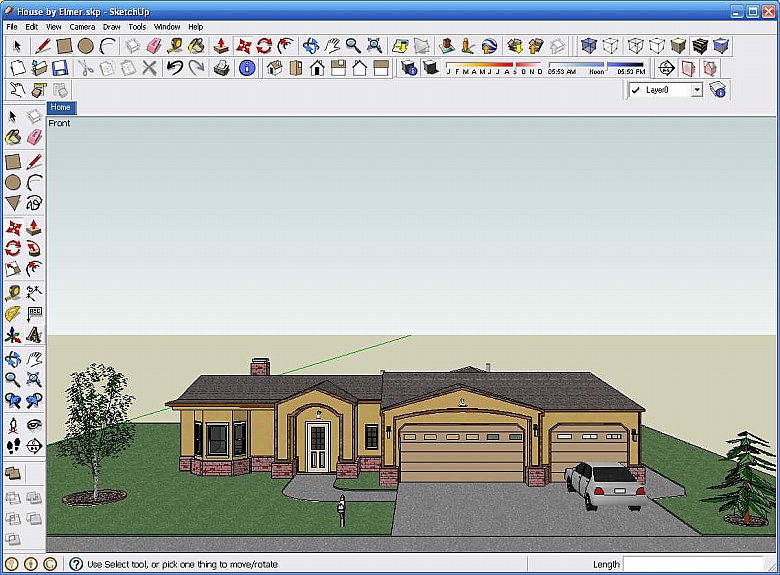The width and height of the screenshot is (780, 575).
Task: Switch to Top standard view
Action: [x=296, y=68]
